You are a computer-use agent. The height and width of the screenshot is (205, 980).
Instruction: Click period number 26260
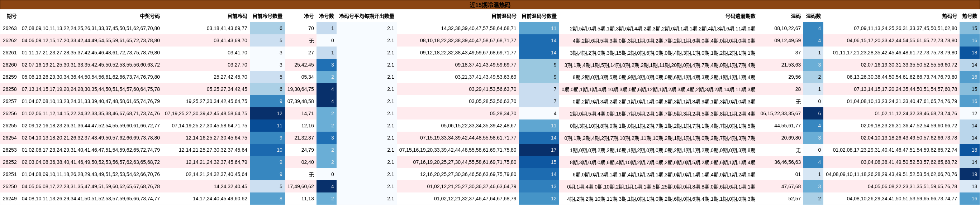[10, 64]
